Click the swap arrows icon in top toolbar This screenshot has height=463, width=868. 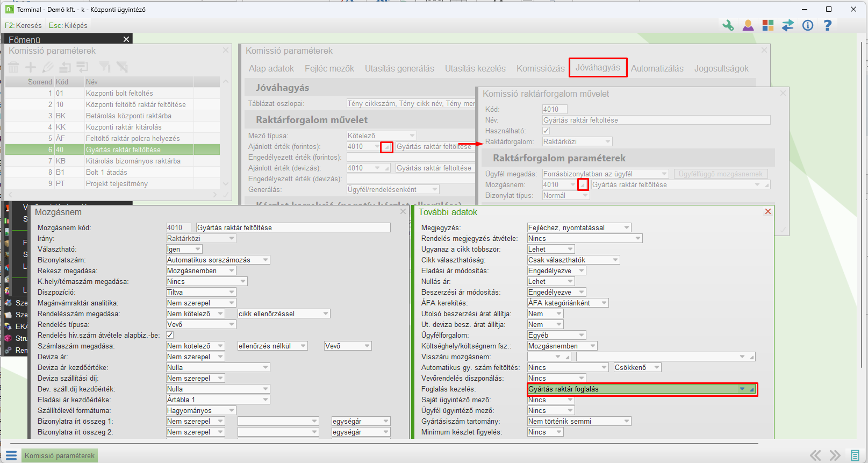pos(788,25)
